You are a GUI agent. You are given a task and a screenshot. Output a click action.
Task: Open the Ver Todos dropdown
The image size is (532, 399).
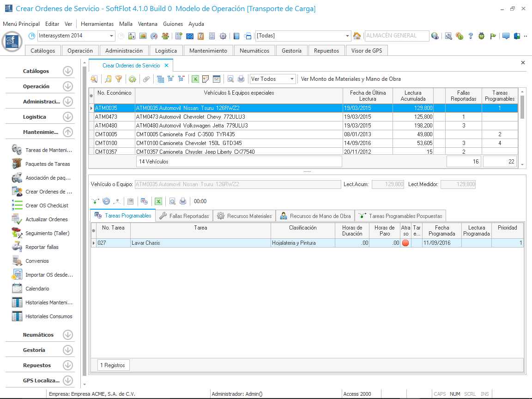(292, 79)
